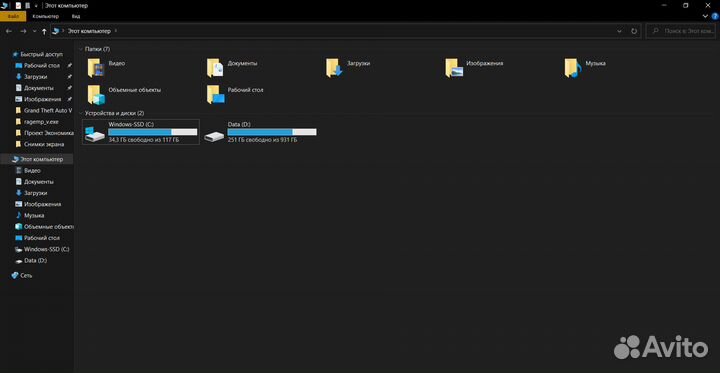Click the Properties icon in the quick access toolbar
720x373 pixels.
pos(18,6)
